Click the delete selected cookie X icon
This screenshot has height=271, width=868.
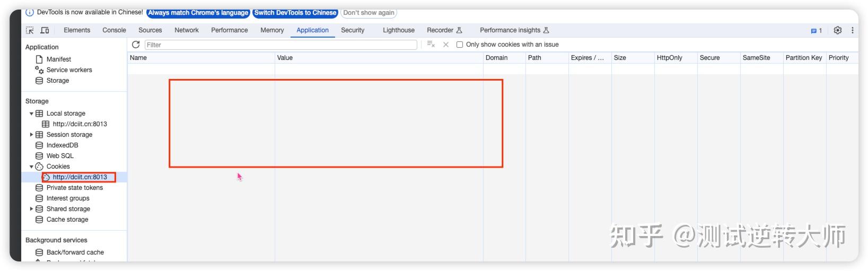(x=446, y=45)
